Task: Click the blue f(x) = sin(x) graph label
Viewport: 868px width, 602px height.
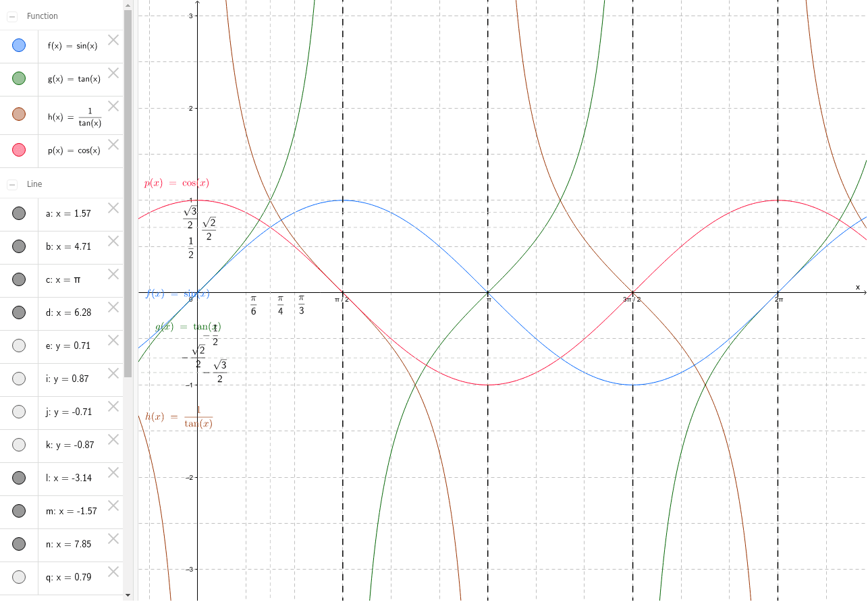Action: pyautogui.click(x=178, y=294)
